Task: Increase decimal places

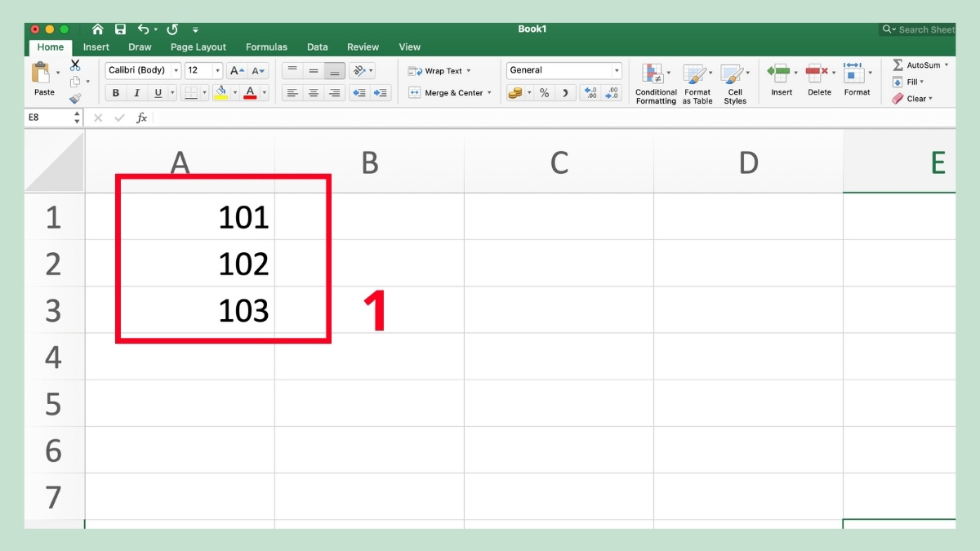Action: click(590, 92)
